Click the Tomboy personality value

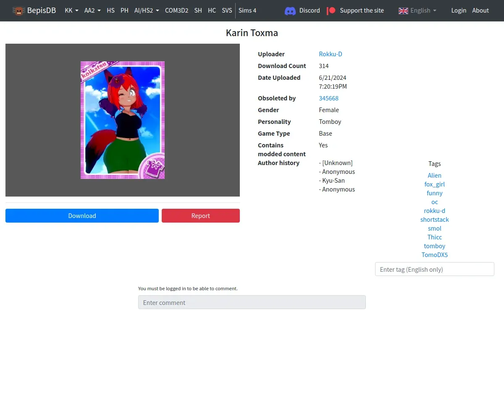pos(330,122)
